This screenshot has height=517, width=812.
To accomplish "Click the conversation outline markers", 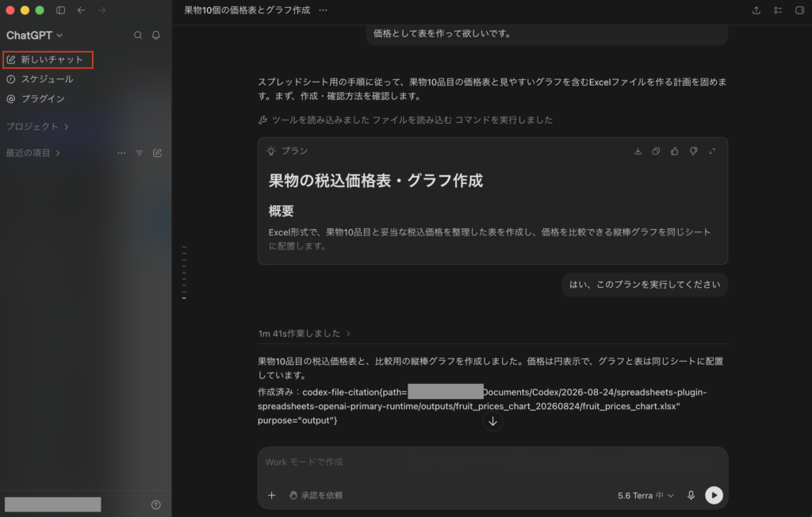I will pos(184,273).
